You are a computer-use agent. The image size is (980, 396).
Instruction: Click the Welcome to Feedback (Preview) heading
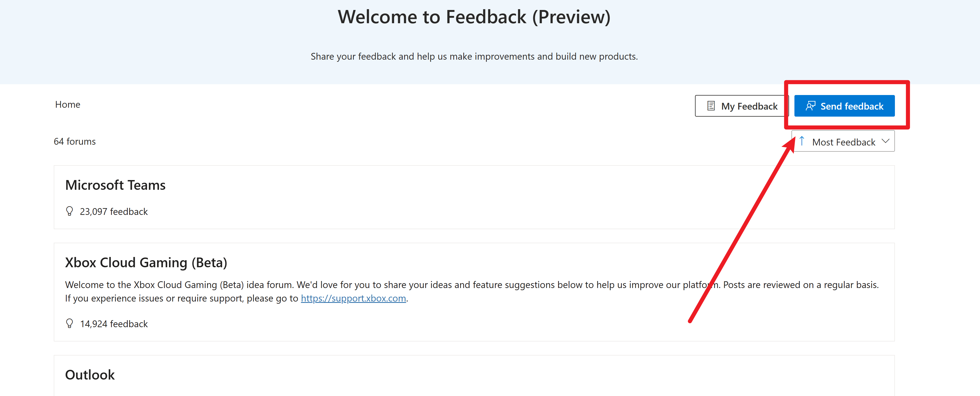(474, 17)
